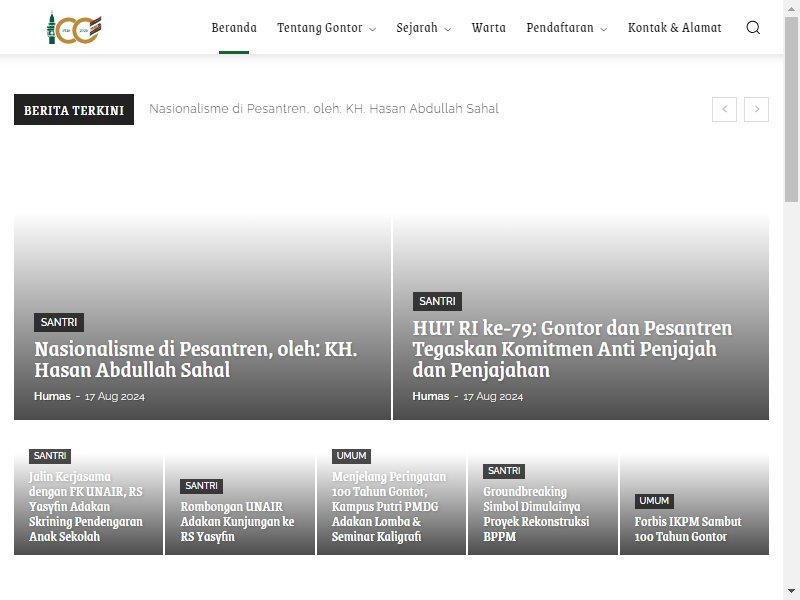The height and width of the screenshot is (600, 800).
Task: Open the Tentang Gontor menu
Action: (319, 28)
